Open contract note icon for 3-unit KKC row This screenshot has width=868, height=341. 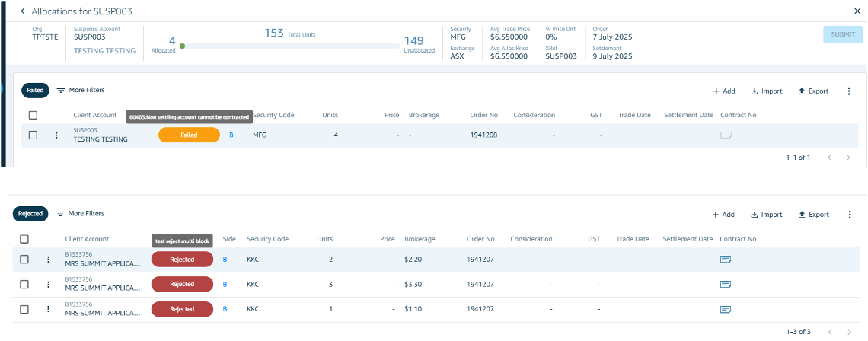(726, 285)
